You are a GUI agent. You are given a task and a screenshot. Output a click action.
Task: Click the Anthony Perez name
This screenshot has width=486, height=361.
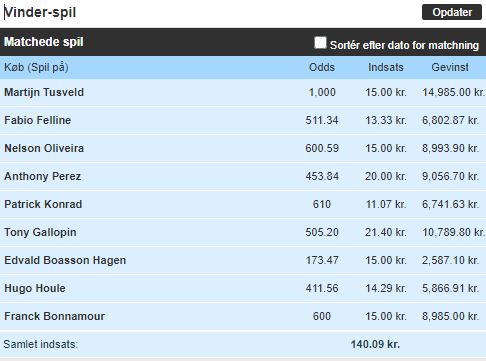42,176
